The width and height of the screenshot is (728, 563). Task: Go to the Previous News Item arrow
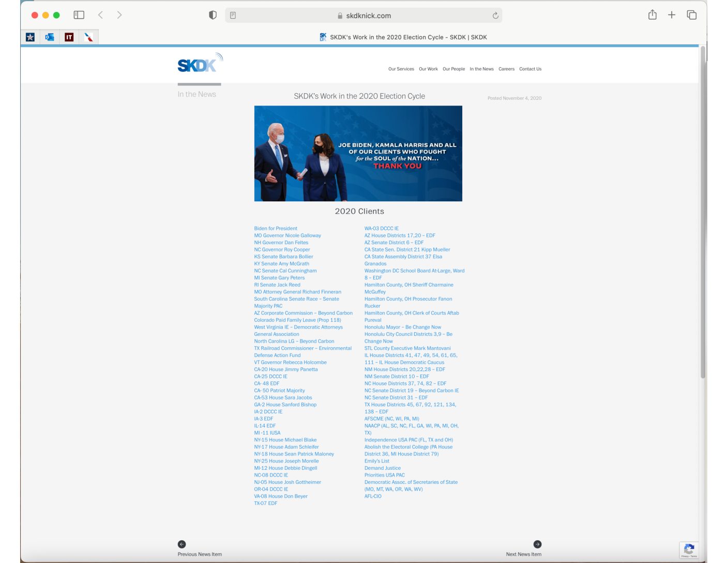(182, 544)
